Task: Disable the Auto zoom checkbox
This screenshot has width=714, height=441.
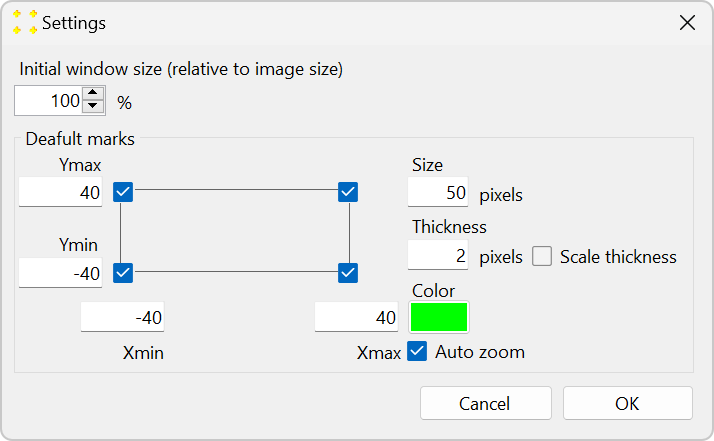Action: (x=418, y=351)
